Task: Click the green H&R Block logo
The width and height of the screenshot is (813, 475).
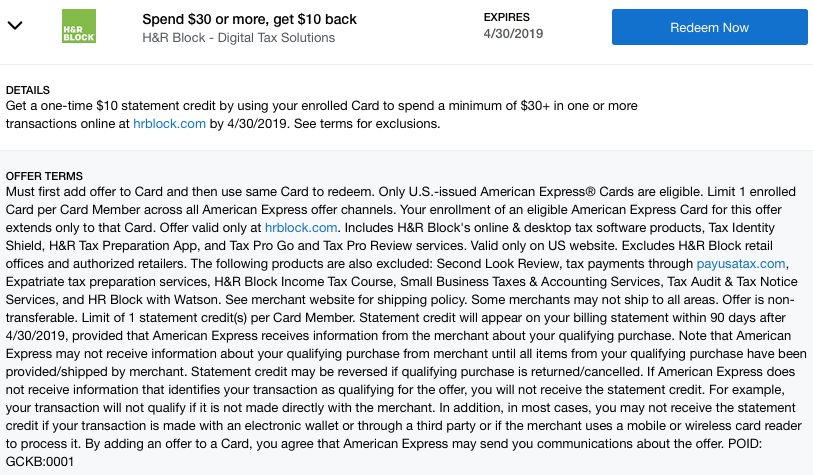Action: tap(78, 26)
